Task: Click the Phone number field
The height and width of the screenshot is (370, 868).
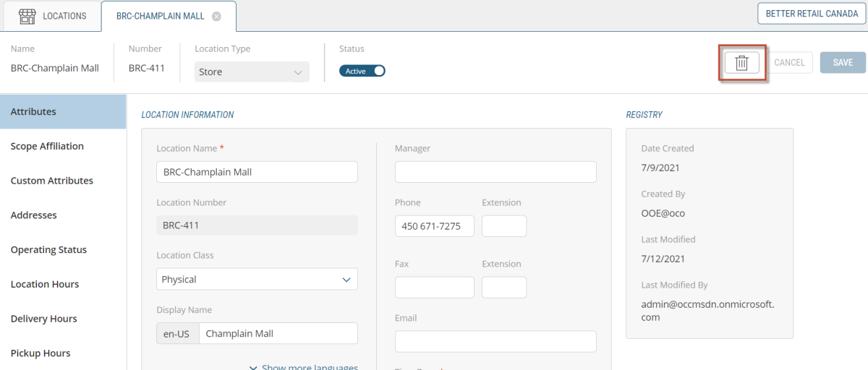Action: [x=434, y=226]
